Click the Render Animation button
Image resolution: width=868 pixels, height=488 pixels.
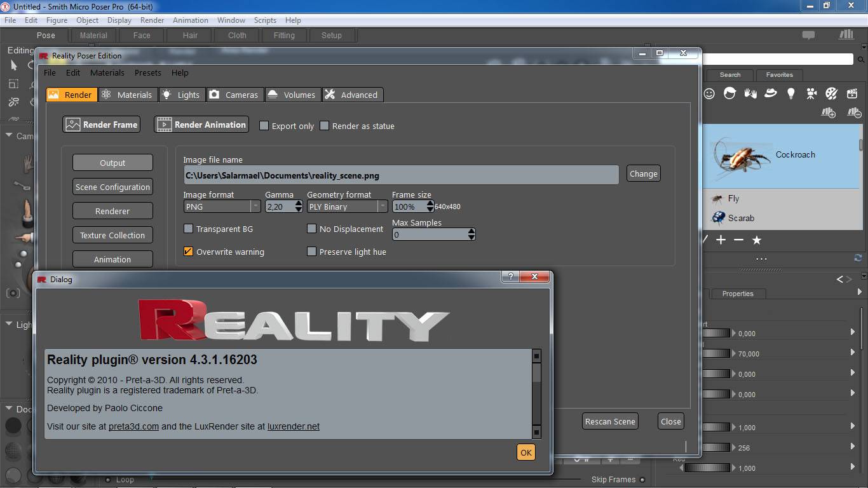(201, 125)
